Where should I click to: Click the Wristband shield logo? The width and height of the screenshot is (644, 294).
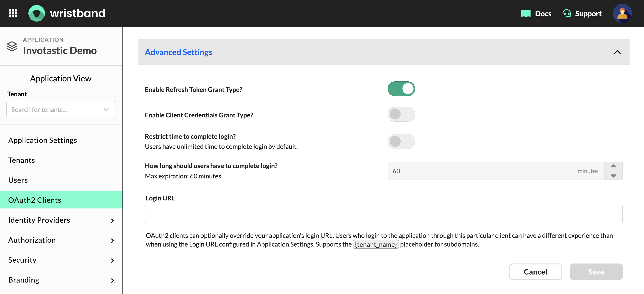(x=37, y=13)
